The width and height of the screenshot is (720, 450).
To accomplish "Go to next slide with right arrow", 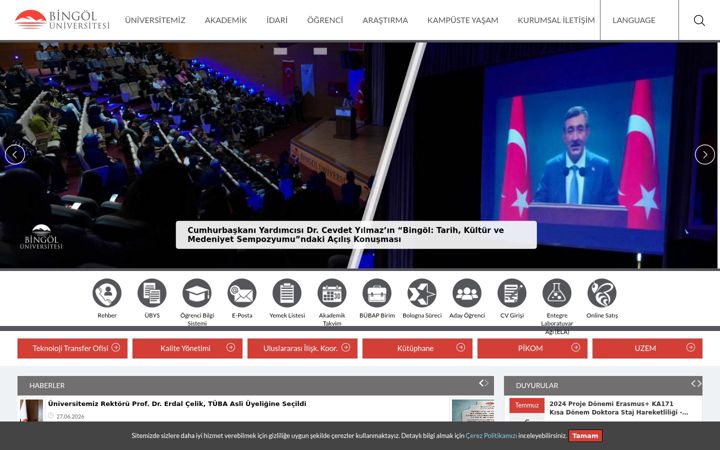I will [x=705, y=155].
